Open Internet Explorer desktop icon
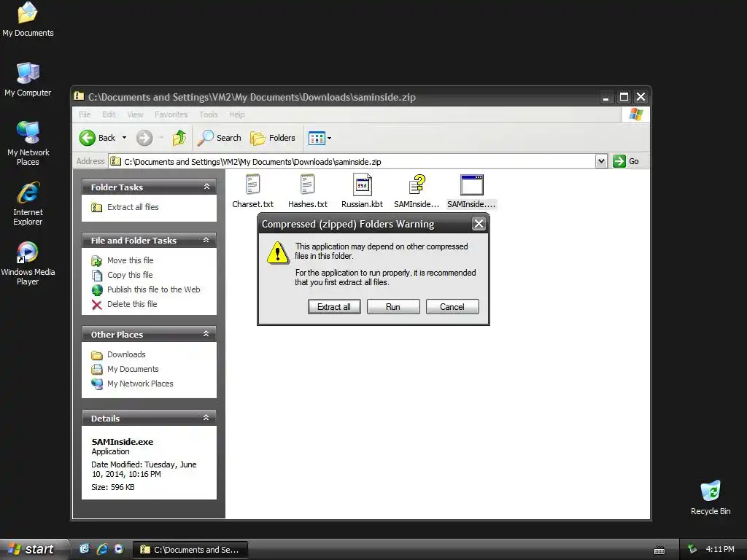The height and width of the screenshot is (560, 747). [28, 203]
